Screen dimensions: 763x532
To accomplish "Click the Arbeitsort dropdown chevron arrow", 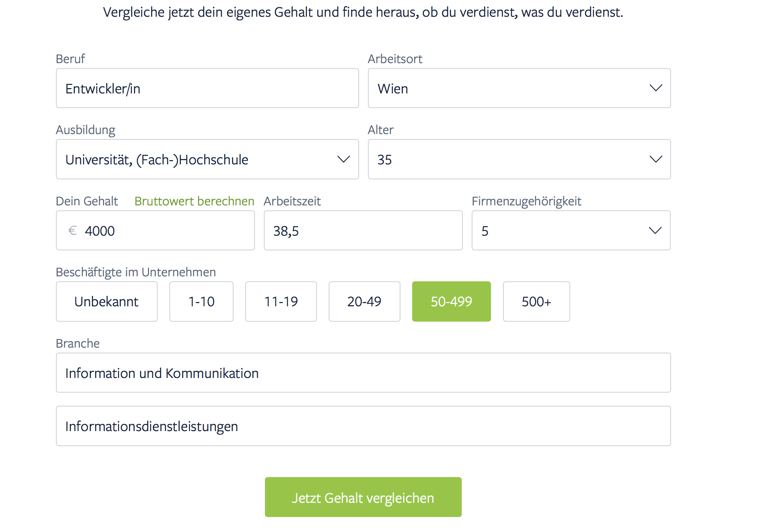I will [656, 88].
